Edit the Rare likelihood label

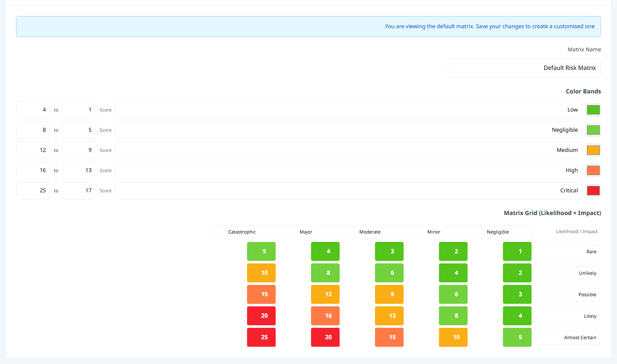point(567,252)
